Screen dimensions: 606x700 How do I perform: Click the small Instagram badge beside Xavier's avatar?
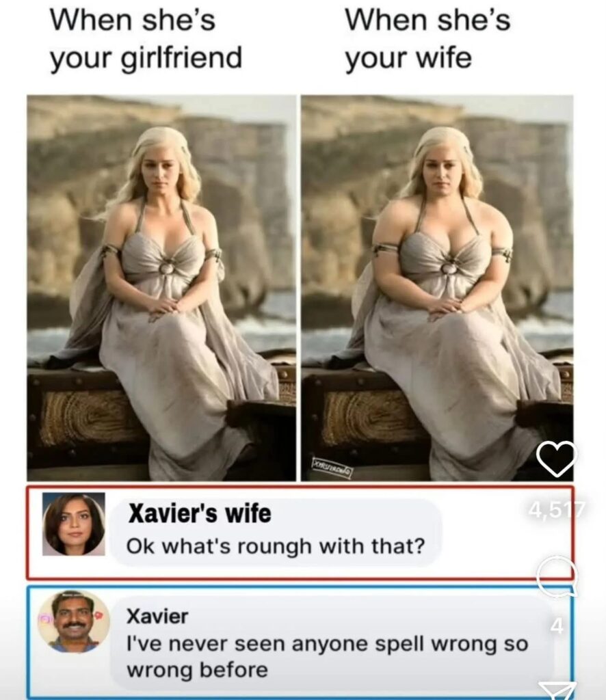(44, 619)
